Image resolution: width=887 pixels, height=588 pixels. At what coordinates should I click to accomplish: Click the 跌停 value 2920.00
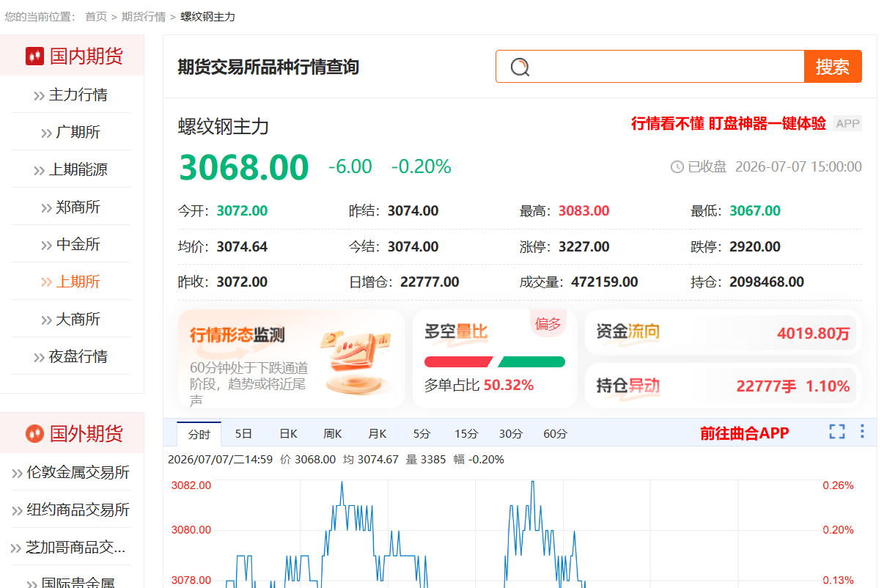[755, 246]
